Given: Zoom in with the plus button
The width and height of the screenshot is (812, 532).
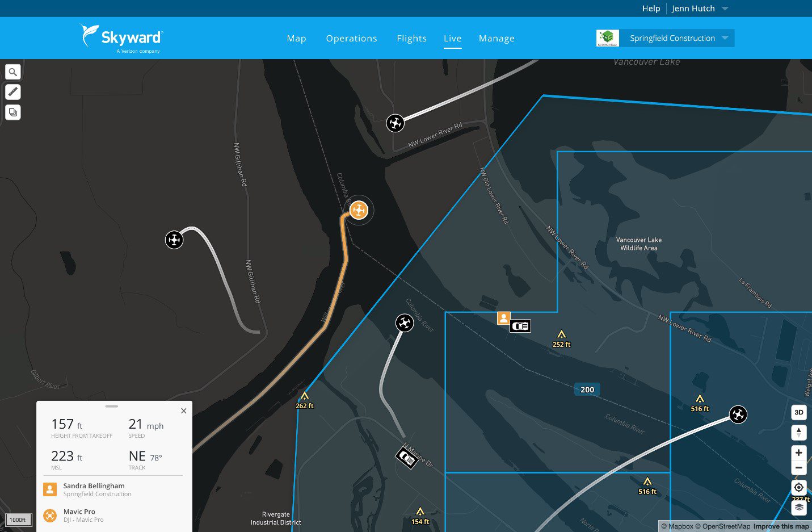Looking at the screenshot, I should [x=798, y=453].
